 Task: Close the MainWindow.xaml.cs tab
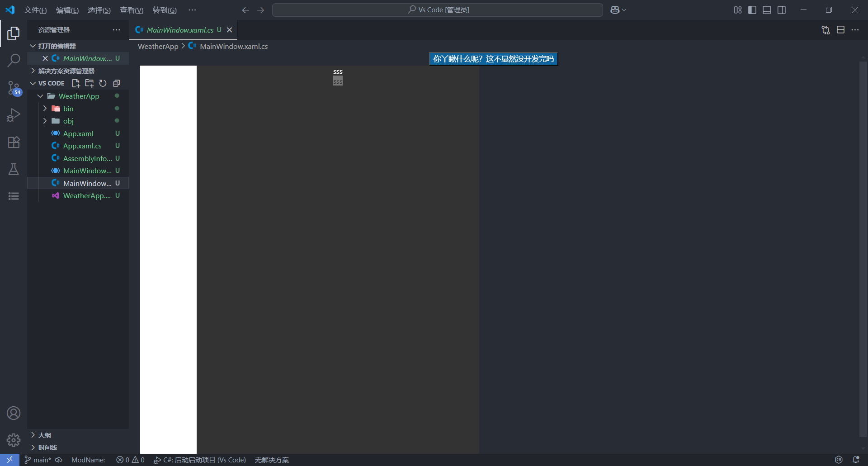[x=229, y=30]
